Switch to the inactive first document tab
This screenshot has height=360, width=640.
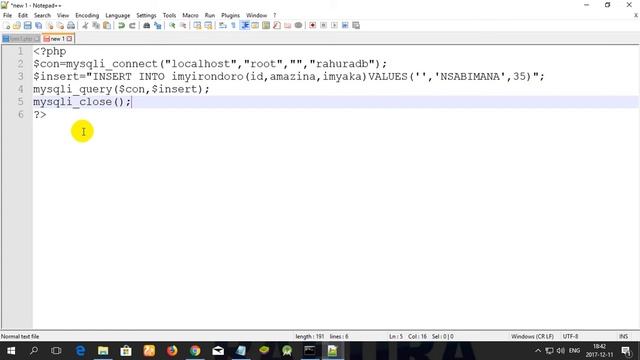click(21, 39)
